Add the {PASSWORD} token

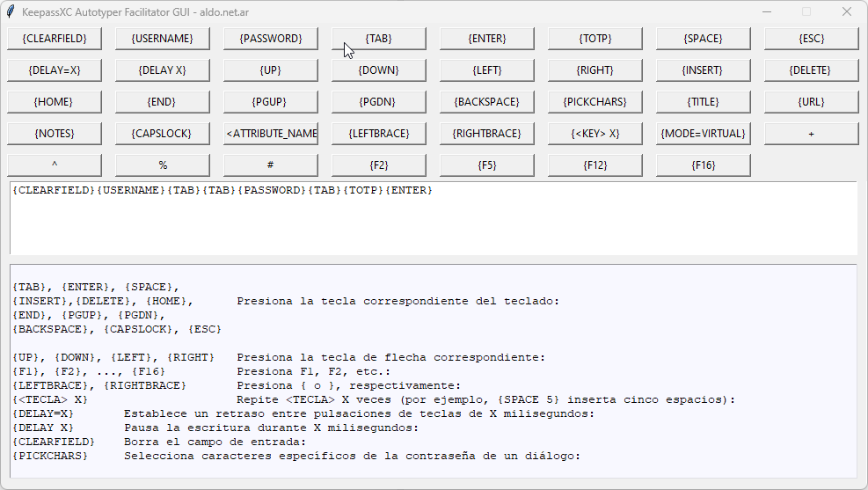pyautogui.click(x=271, y=39)
